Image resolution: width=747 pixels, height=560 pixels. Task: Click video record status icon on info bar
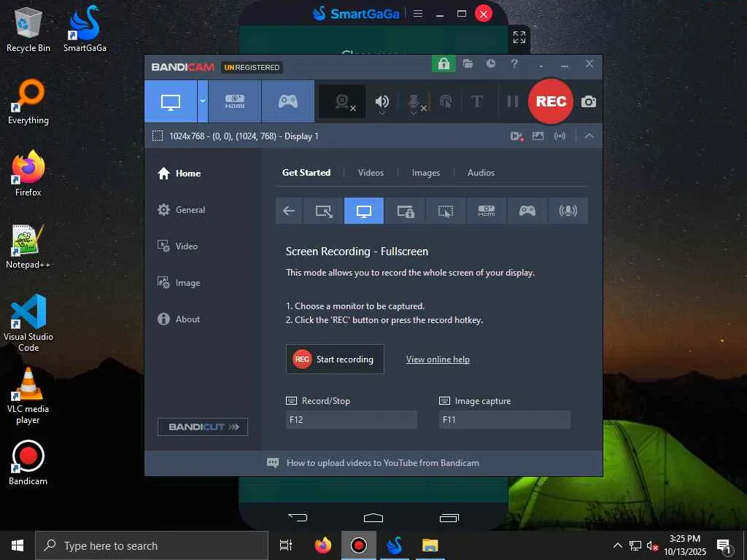(516, 136)
